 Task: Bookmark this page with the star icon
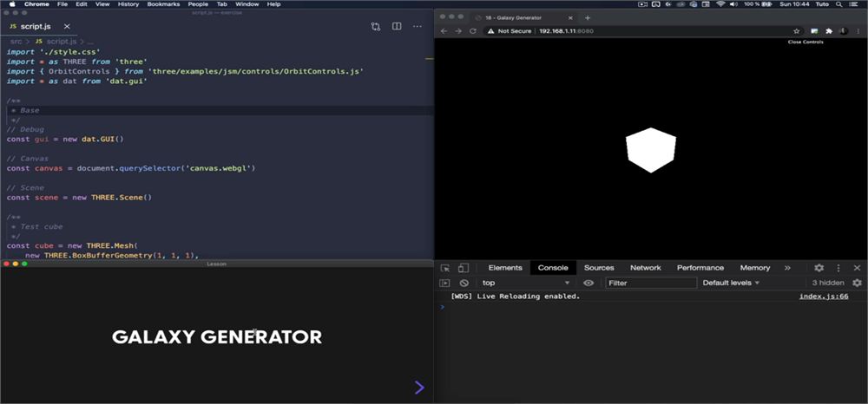(797, 31)
